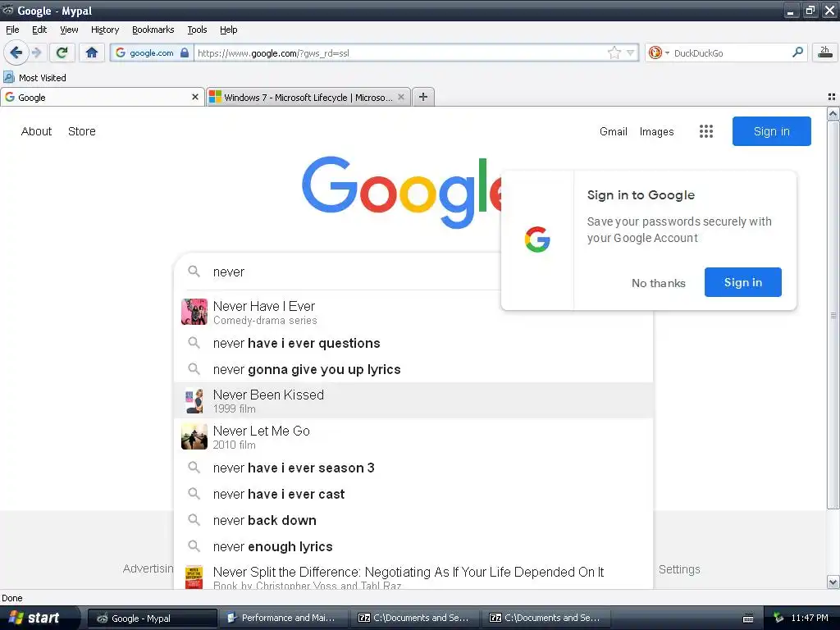Select 'never have i ever season 3'
Image resolution: width=840 pixels, height=630 pixels.
[x=413, y=468]
